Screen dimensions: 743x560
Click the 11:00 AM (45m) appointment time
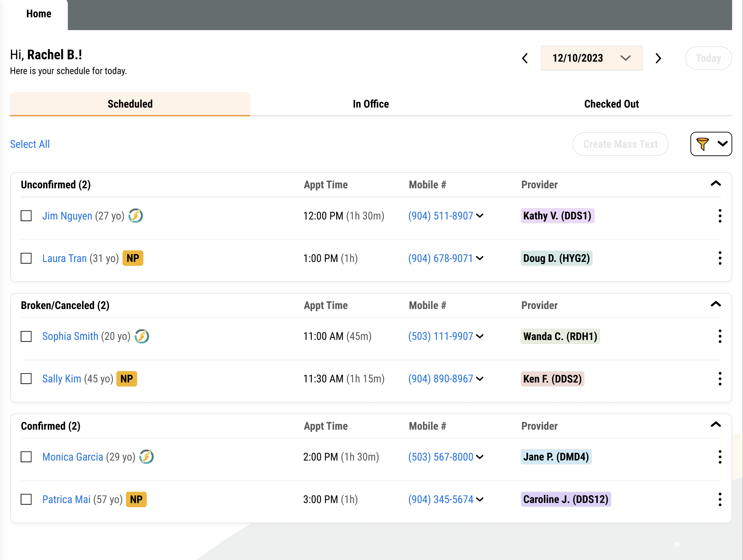coord(337,336)
